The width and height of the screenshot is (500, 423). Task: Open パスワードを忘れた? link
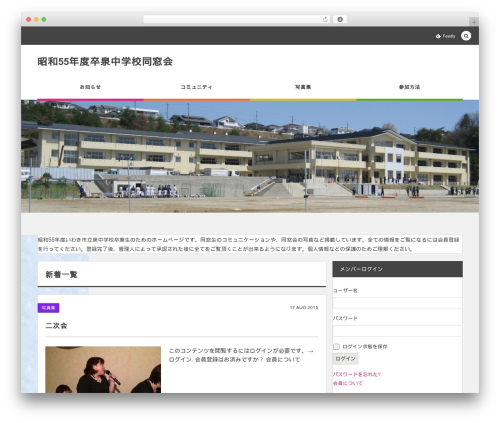[x=357, y=374]
